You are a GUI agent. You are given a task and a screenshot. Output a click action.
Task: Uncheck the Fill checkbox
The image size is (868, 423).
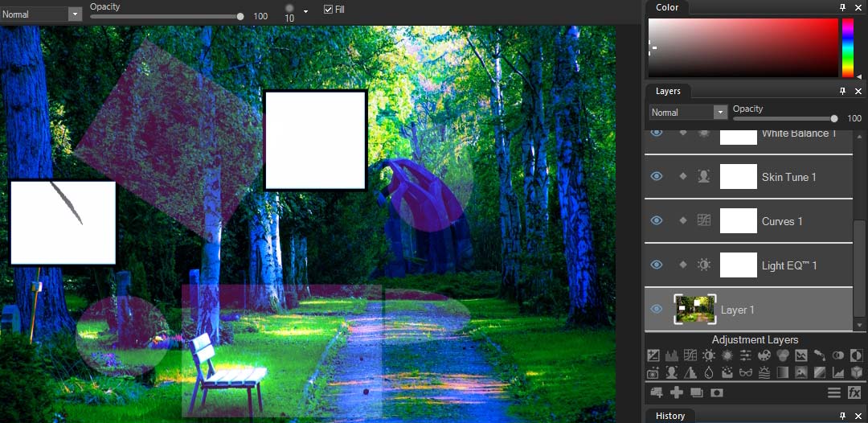coord(328,10)
